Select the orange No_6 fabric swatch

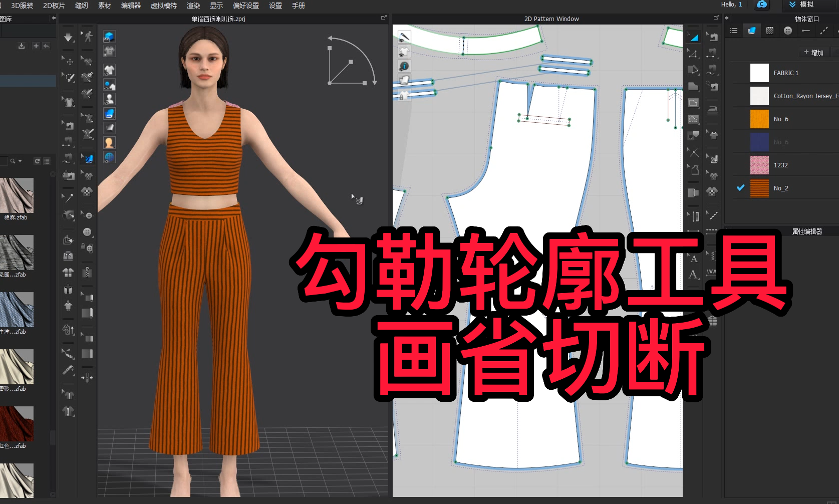point(759,119)
